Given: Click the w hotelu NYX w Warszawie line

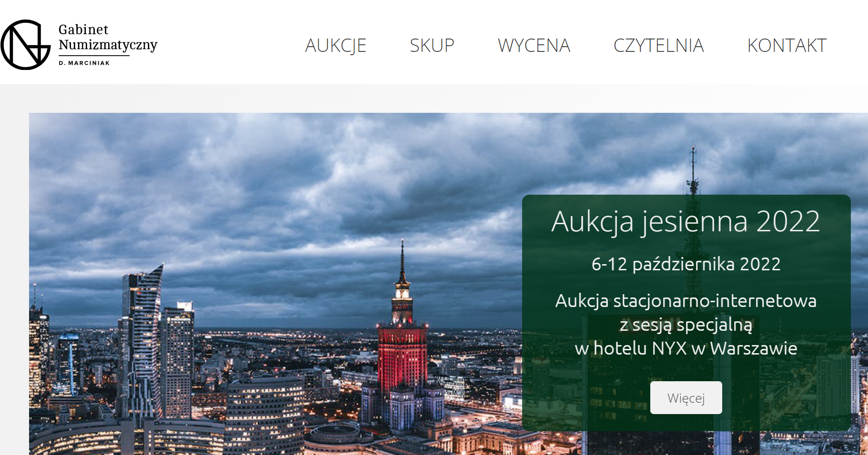Looking at the screenshot, I should (x=686, y=348).
